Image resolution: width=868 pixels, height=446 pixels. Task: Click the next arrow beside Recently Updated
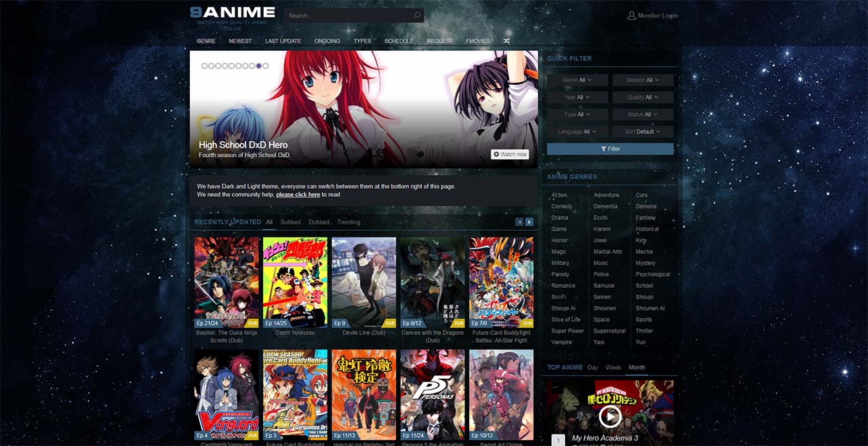529,221
